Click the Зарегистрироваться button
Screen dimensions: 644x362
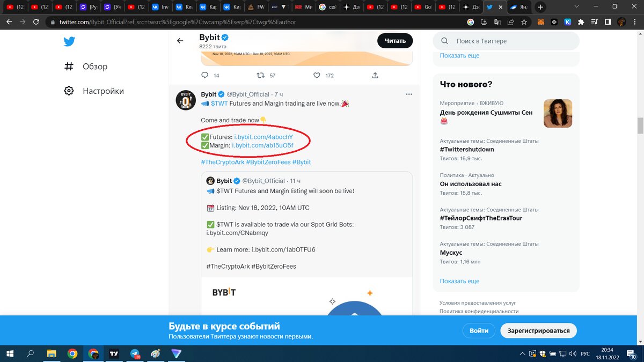538,330
